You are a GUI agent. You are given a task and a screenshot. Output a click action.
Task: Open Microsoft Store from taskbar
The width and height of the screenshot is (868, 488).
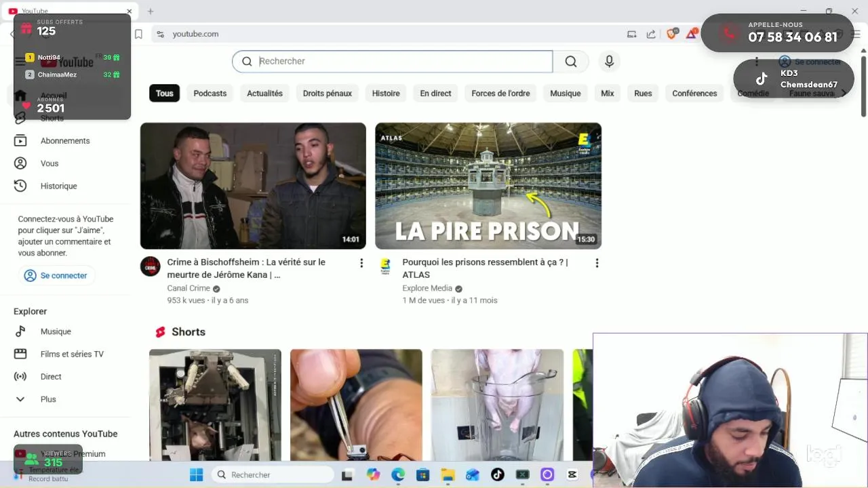coord(422,474)
